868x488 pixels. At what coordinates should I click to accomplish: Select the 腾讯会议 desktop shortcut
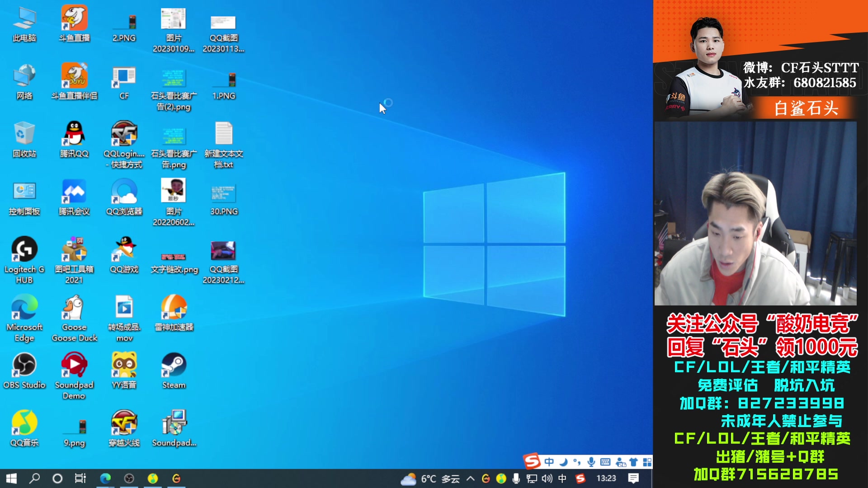[74, 198]
